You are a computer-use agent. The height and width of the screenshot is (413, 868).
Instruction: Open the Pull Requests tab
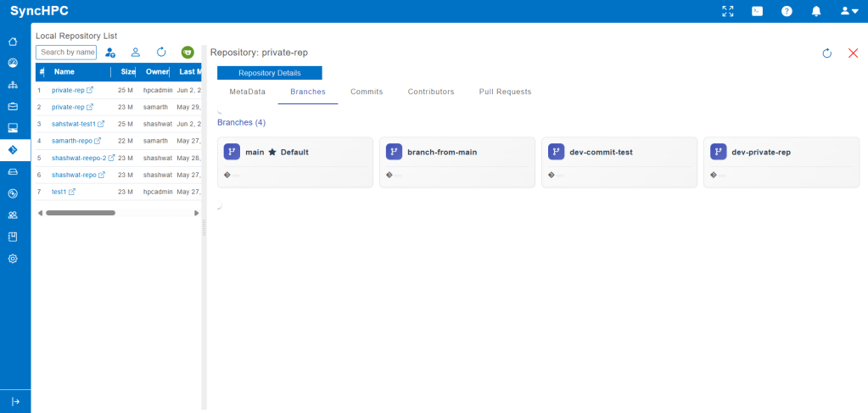[x=505, y=92]
